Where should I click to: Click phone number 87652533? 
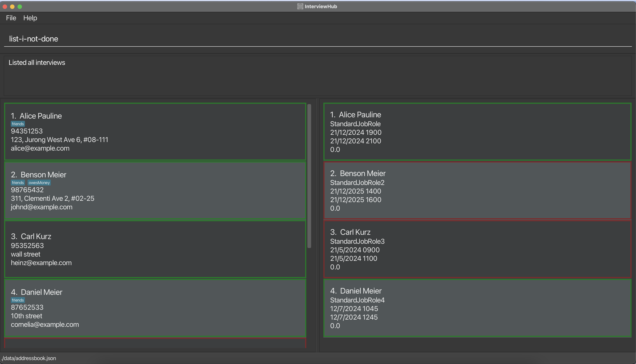27,307
